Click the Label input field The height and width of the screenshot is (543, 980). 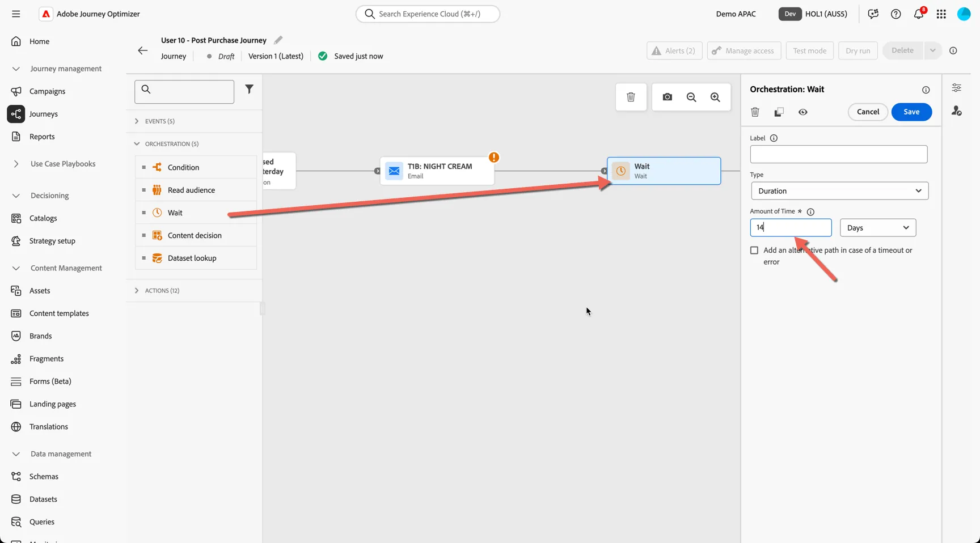(x=838, y=154)
